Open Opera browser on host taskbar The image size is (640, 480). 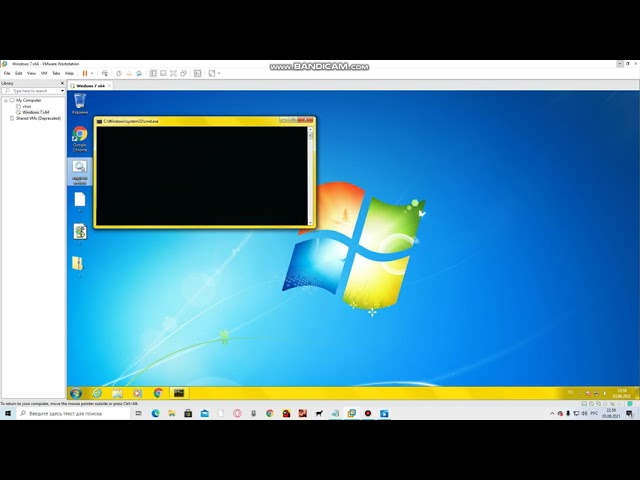pos(237,413)
